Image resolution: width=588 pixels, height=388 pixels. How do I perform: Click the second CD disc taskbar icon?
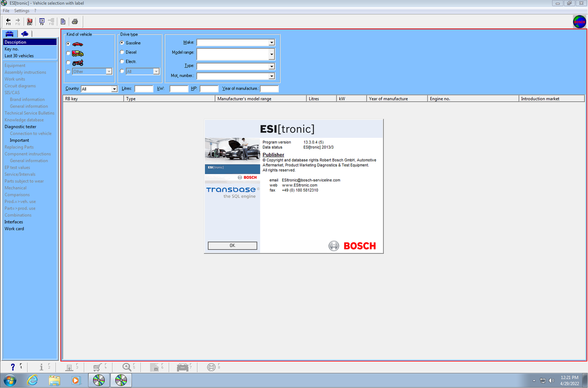tap(121, 380)
